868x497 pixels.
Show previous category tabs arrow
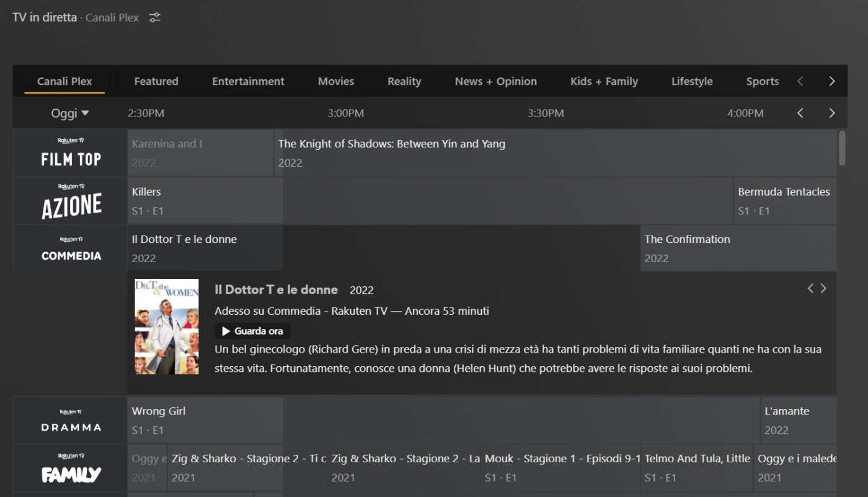(800, 81)
